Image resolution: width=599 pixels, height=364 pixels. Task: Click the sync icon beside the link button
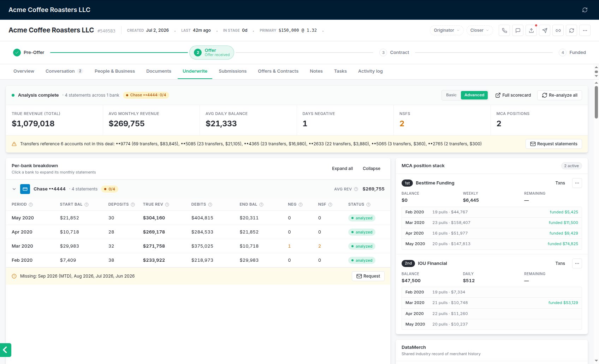571,30
